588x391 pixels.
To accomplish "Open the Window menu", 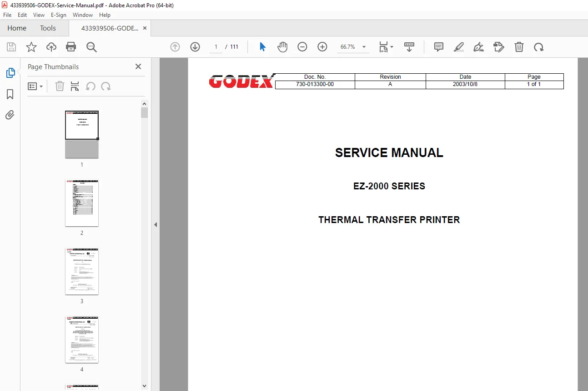I will 83,15.
